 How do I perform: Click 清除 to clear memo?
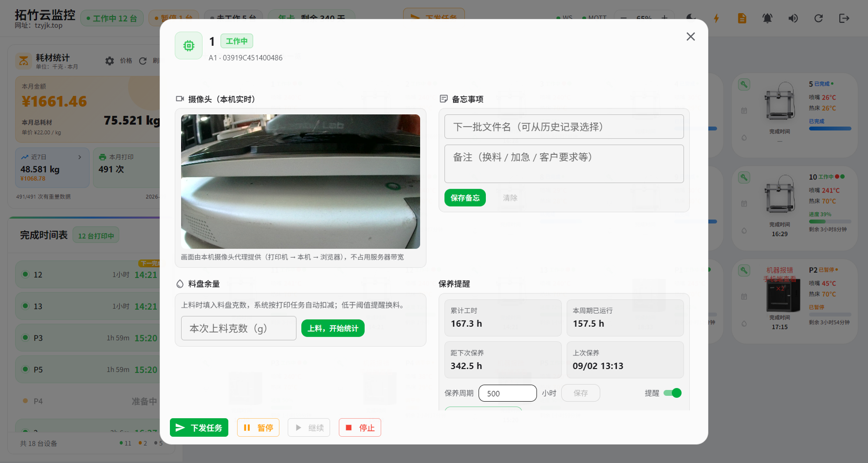510,198
